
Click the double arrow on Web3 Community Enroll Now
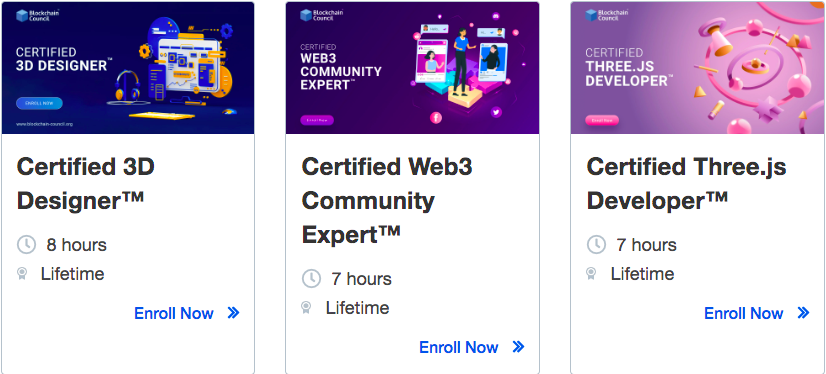point(518,347)
